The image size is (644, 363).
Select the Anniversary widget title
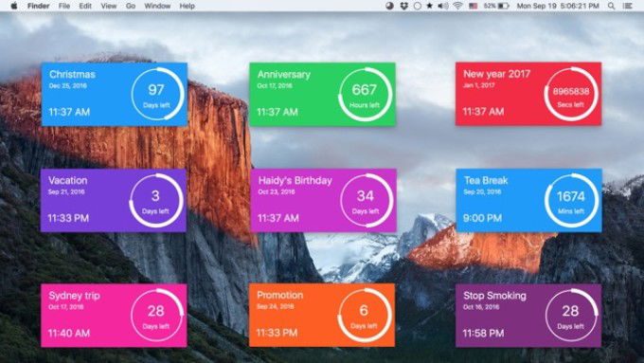pos(284,75)
